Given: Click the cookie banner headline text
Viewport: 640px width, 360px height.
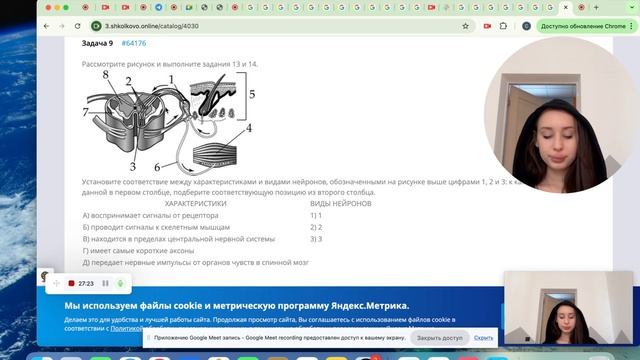Looking at the screenshot, I should 237,306.
